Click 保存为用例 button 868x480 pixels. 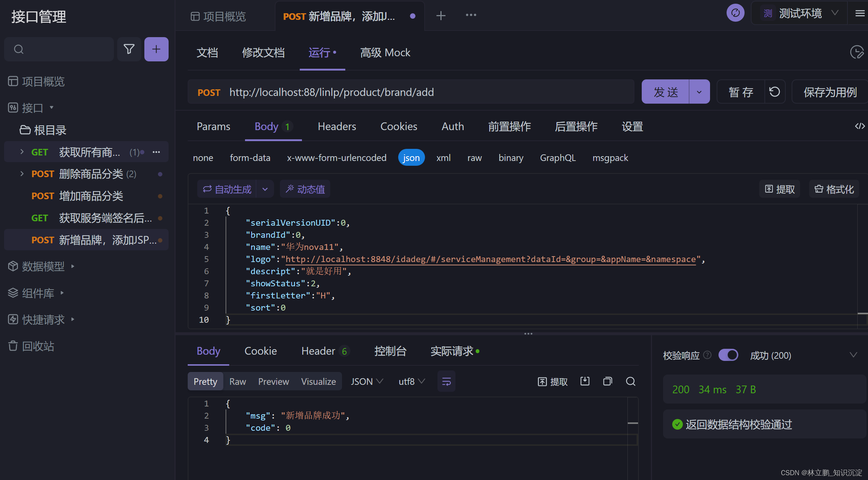pyautogui.click(x=829, y=92)
